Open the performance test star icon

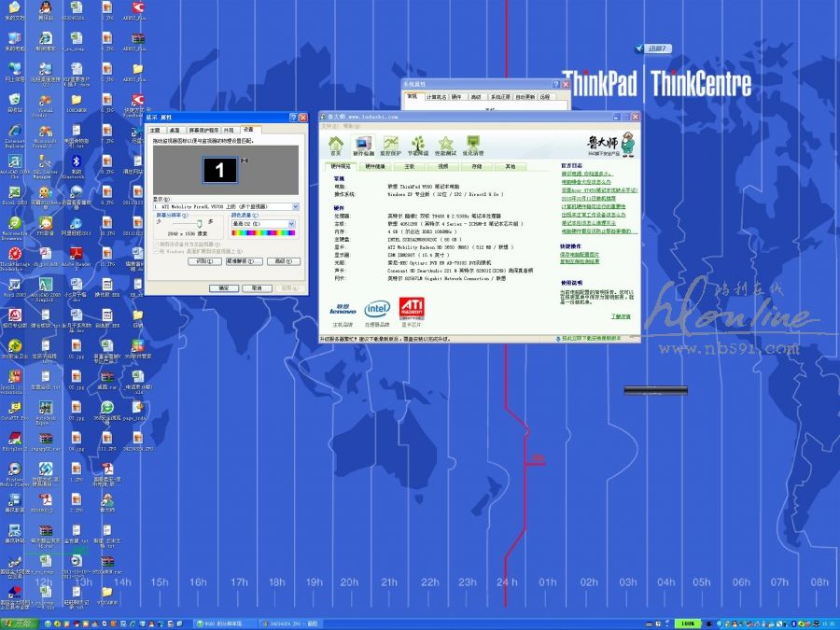click(446, 145)
